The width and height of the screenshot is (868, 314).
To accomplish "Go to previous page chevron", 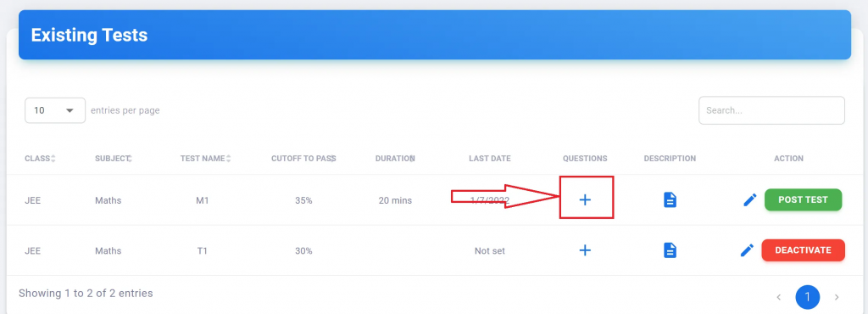I will pos(778,297).
